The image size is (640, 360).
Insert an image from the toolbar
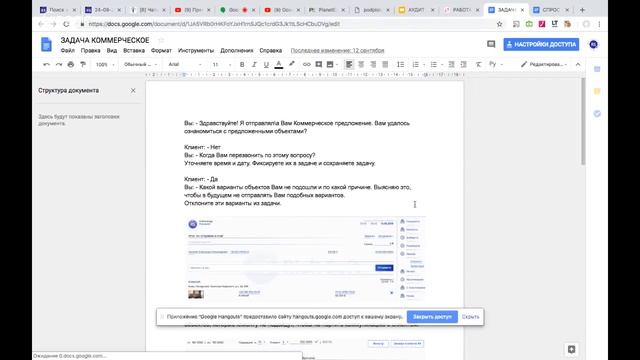pos(330,64)
